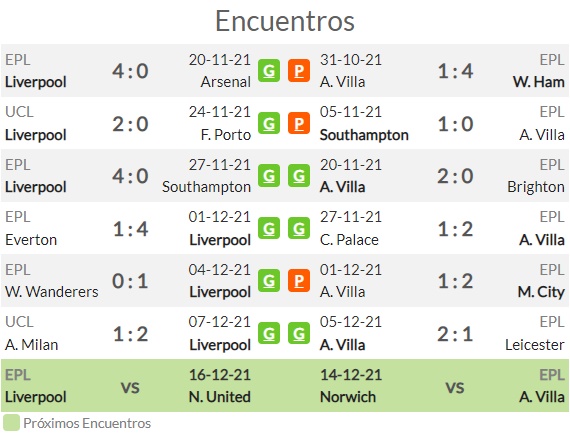The height and width of the screenshot is (436, 570).
Task: Open upcoming Liverpool vs N. United match
Action: [x=128, y=386]
